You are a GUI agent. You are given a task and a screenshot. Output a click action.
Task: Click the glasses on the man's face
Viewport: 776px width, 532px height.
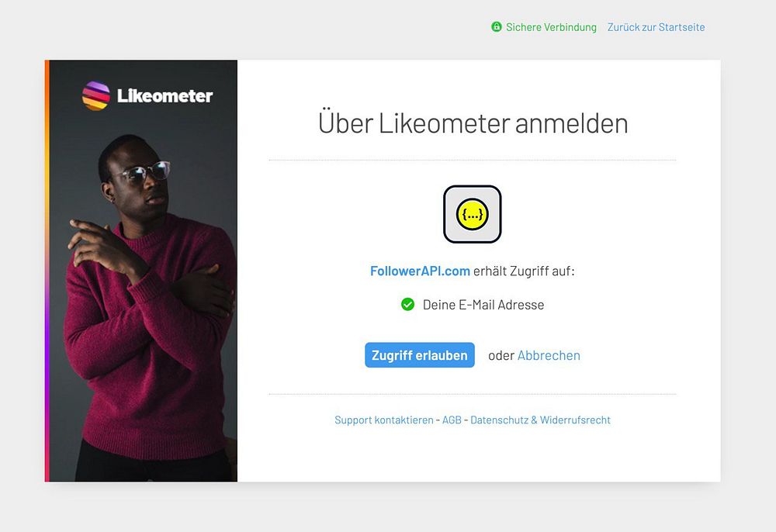pos(144,171)
